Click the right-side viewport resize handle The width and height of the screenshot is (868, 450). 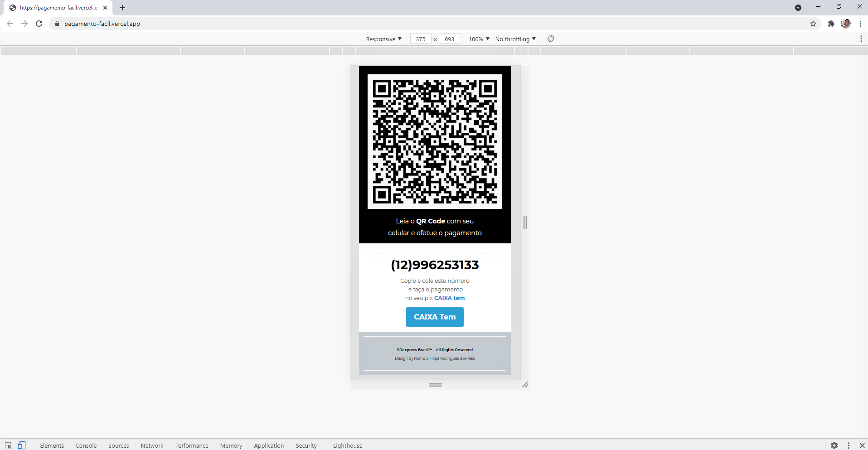coord(525,223)
